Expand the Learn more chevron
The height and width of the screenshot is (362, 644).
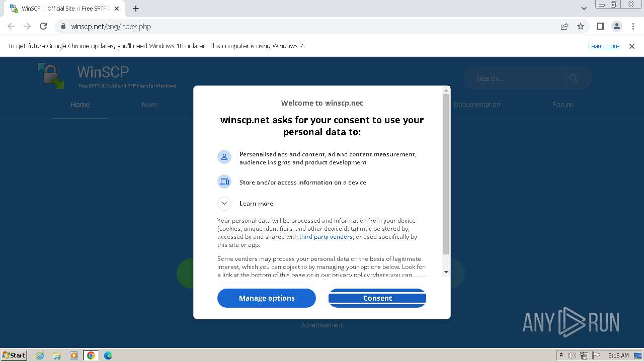pyautogui.click(x=224, y=204)
